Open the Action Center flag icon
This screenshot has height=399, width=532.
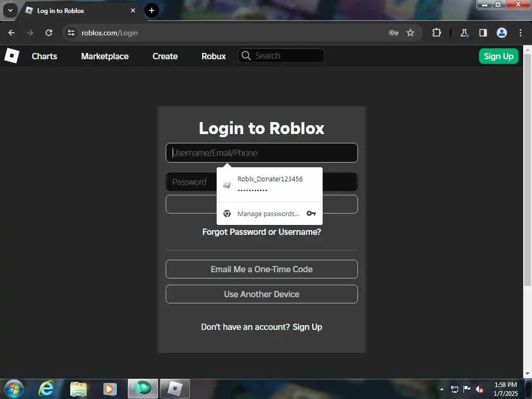pos(467,389)
